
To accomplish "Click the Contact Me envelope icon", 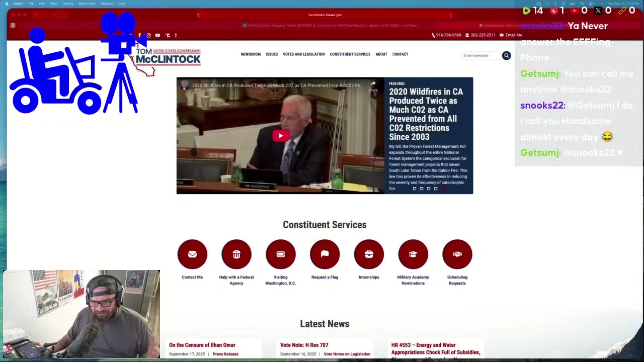I will (x=192, y=254).
